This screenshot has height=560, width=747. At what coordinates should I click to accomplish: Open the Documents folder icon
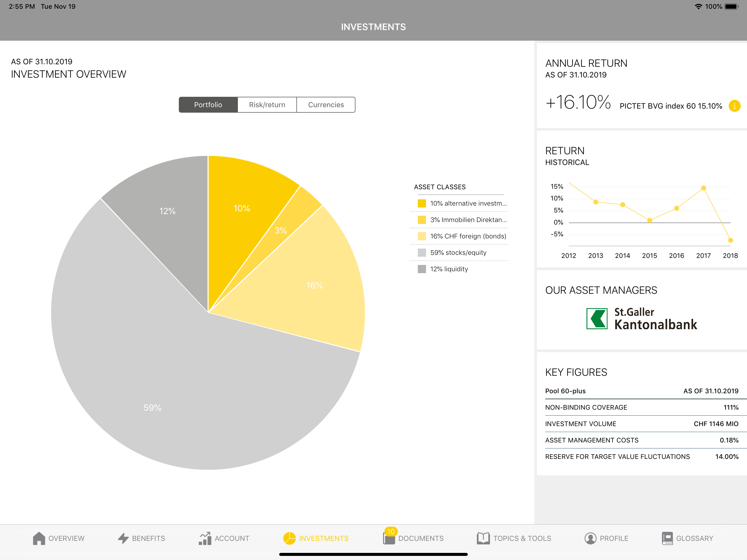pos(389,538)
